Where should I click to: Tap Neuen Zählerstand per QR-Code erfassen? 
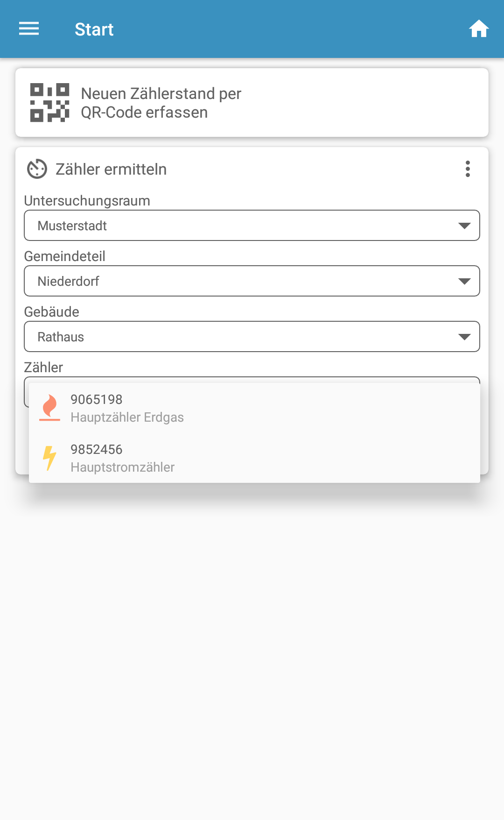(x=161, y=103)
